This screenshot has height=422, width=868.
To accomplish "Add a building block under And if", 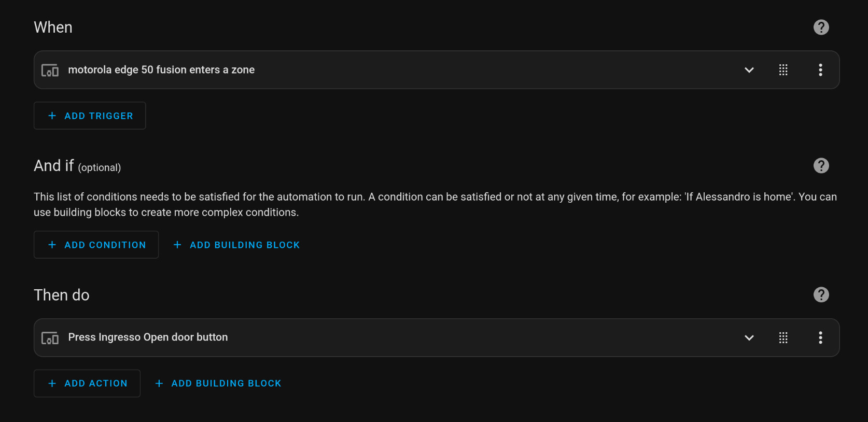I will [236, 245].
